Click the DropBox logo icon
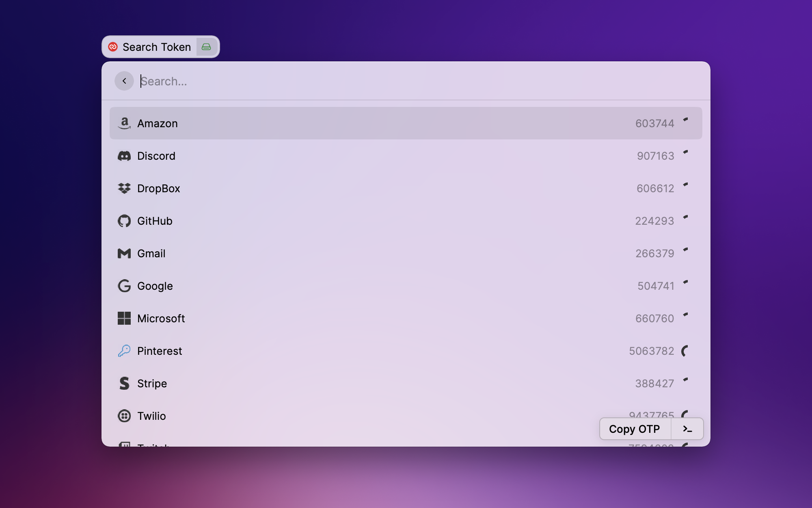Image resolution: width=812 pixels, height=508 pixels. click(124, 188)
